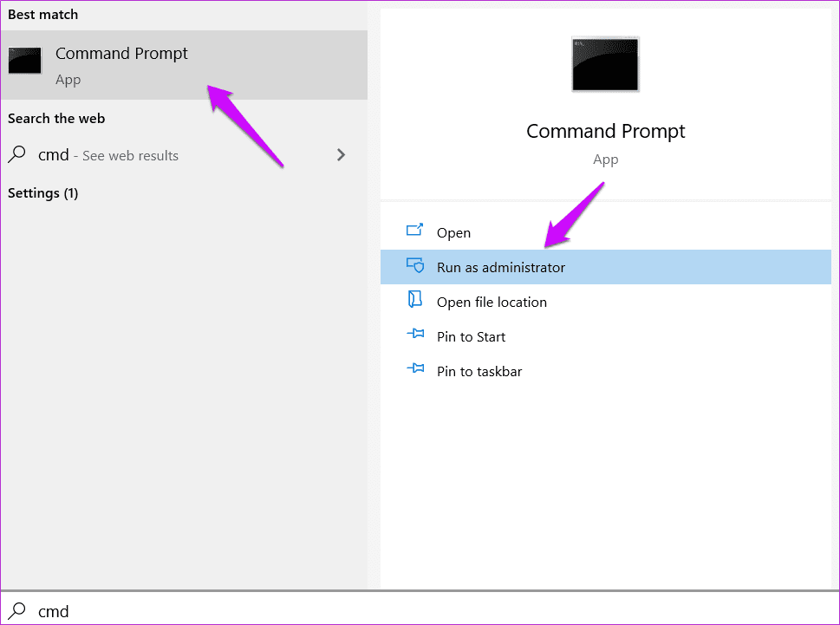Click the search magnifier icon in search box
Screen dimensions: 840x625
click(x=17, y=610)
